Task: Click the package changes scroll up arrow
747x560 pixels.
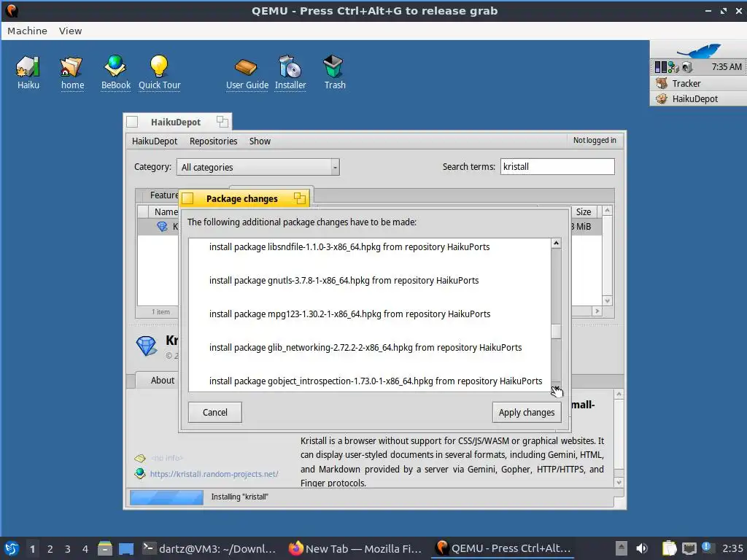Action: (x=556, y=244)
